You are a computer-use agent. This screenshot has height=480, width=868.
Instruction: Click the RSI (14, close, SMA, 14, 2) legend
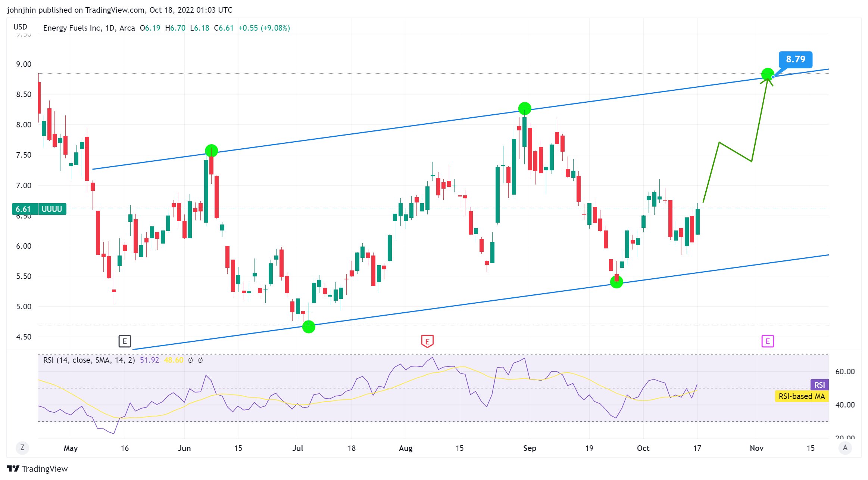click(x=89, y=360)
